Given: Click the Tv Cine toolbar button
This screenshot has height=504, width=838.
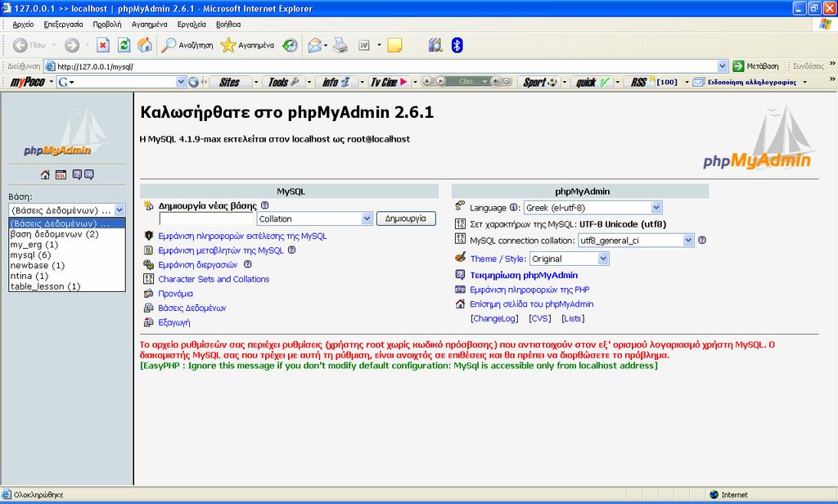Looking at the screenshot, I should click(x=389, y=83).
